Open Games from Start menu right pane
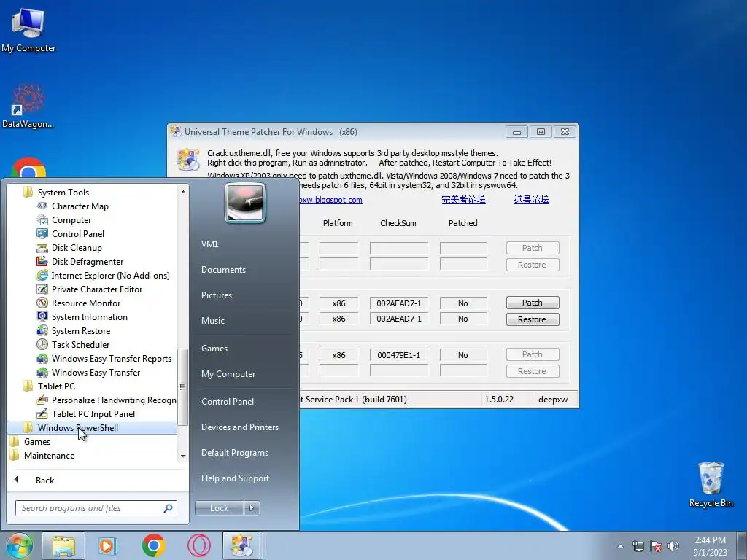The height and width of the screenshot is (560, 747). click(x=214, y=348)
